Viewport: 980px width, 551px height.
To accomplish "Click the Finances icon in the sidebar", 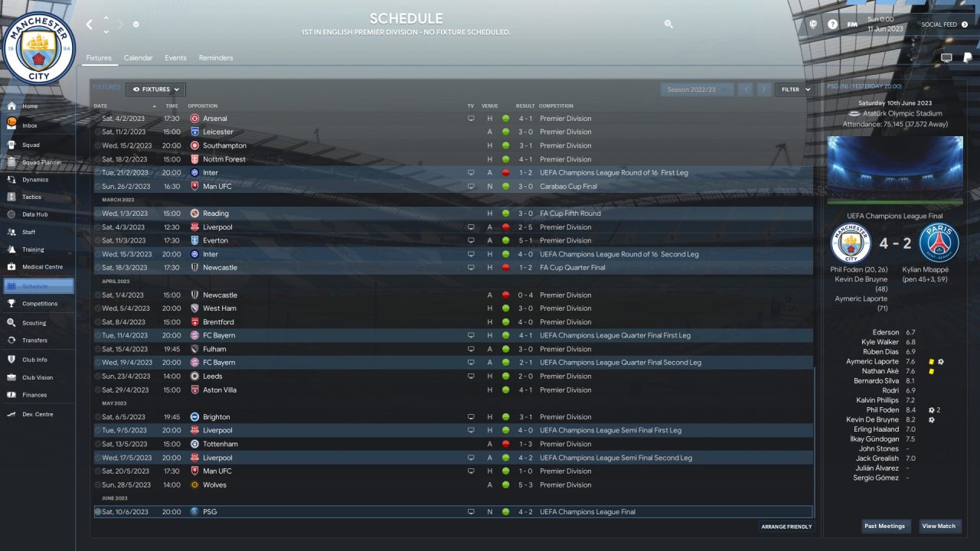I will [11, 395].
